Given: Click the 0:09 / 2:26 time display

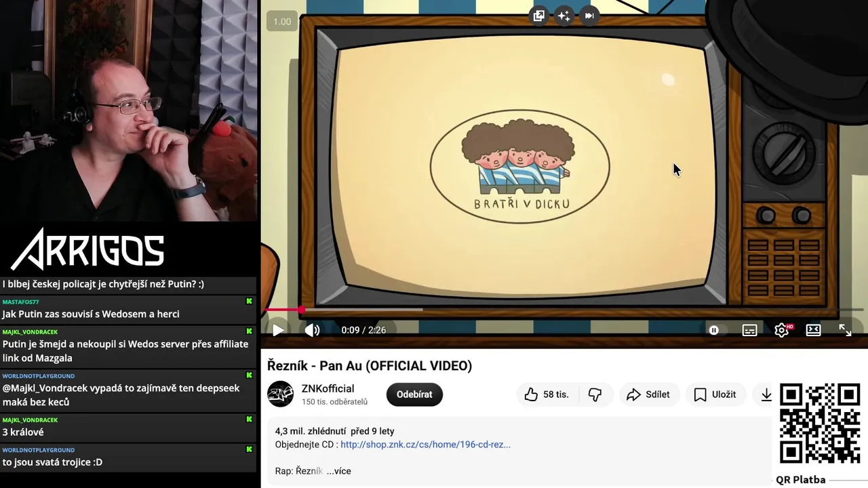Looking at the screenshot, I should pyautogui.click(x=363, y=330).
